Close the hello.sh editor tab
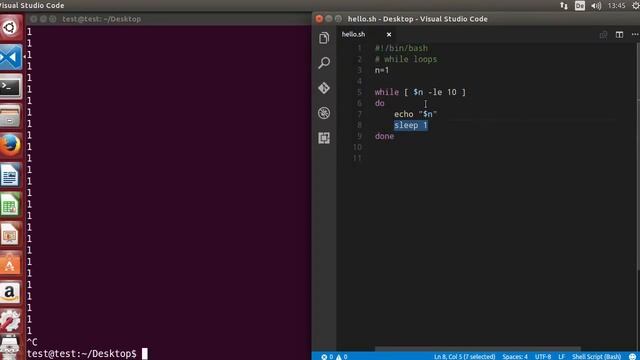The image size is (640, 360). (389, 35)
